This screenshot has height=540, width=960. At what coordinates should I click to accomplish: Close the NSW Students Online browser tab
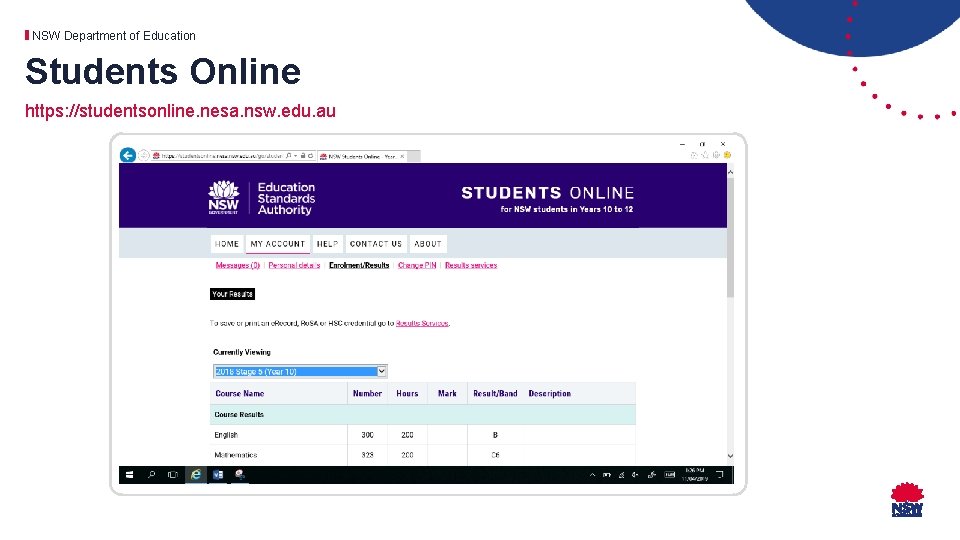[x=402, y=156]
